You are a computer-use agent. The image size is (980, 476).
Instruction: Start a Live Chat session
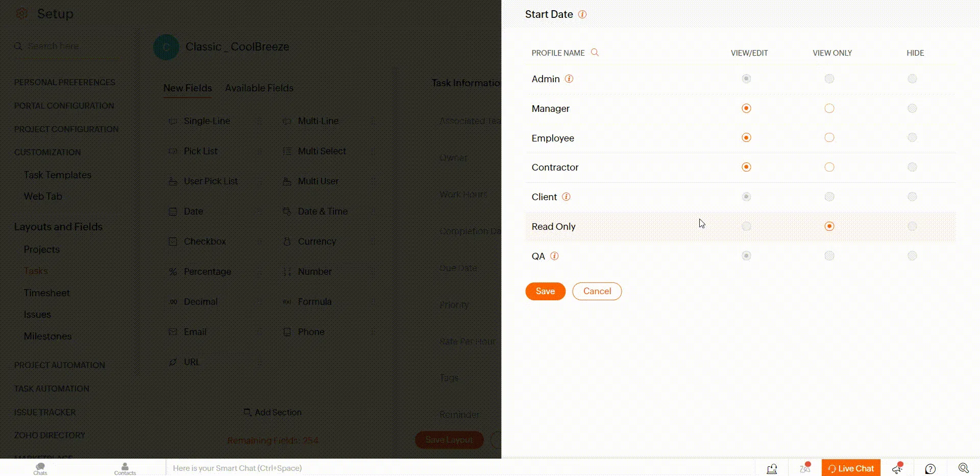click(851, 468)
